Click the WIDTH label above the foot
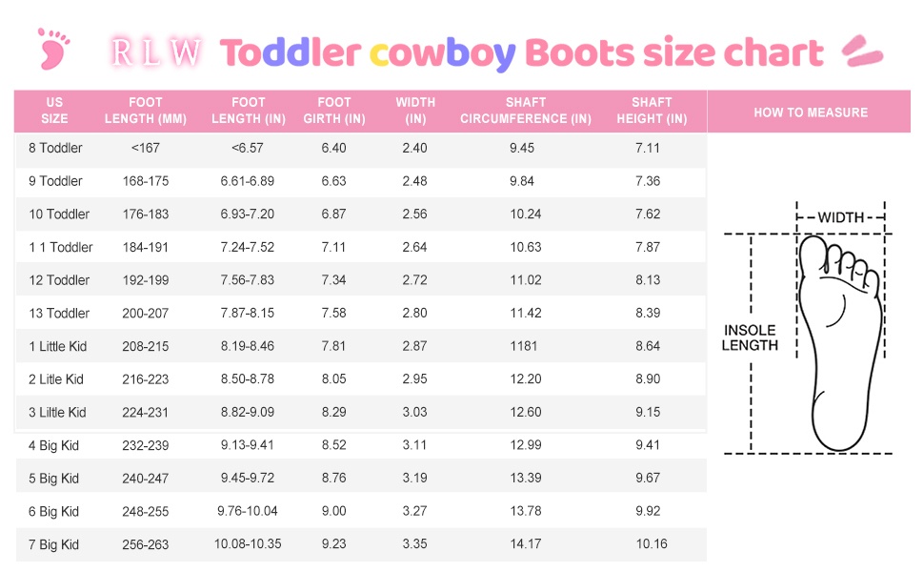Viewport: 924px width, 572px height. point(840,217)
